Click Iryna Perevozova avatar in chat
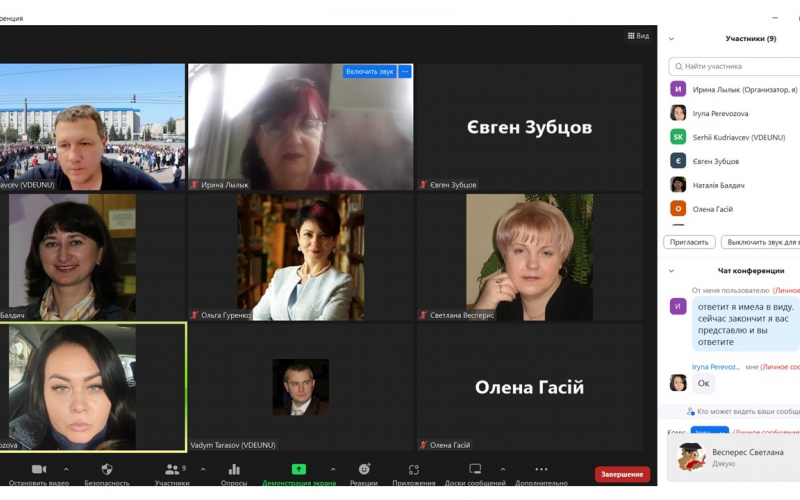 [678, 383]
